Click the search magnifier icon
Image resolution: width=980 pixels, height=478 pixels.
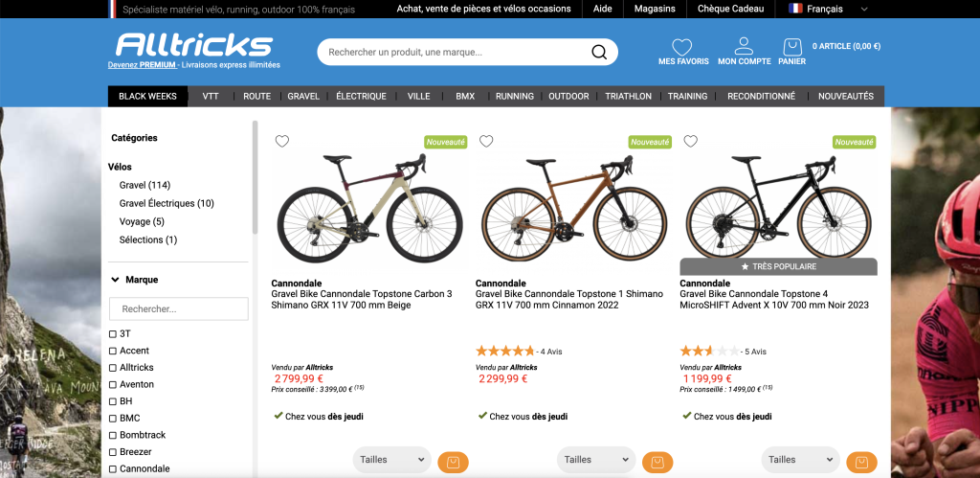[x=599, y=52]
